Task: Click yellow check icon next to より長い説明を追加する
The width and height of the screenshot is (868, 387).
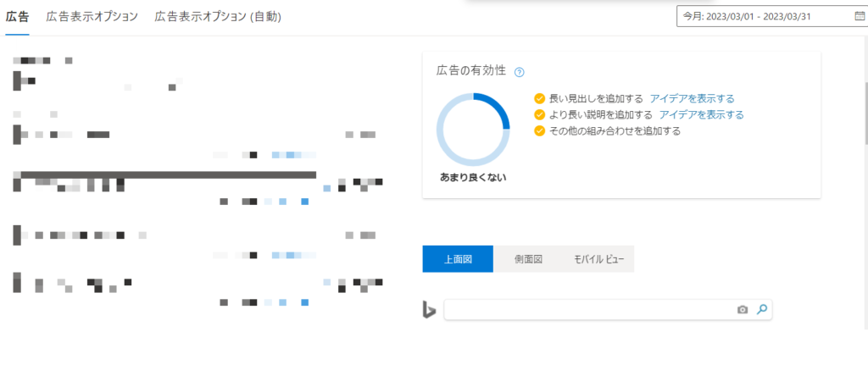Action: [540, 114]
